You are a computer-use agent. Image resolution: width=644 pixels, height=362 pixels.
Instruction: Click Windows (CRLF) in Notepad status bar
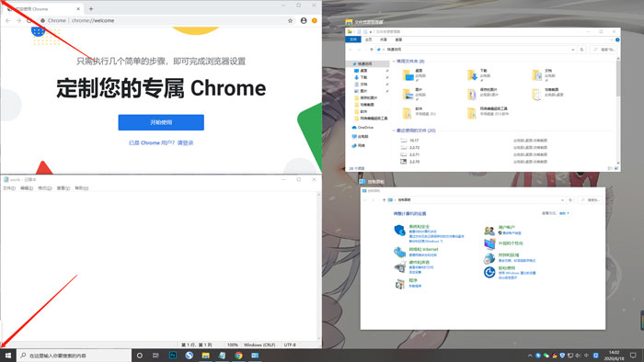259,345
